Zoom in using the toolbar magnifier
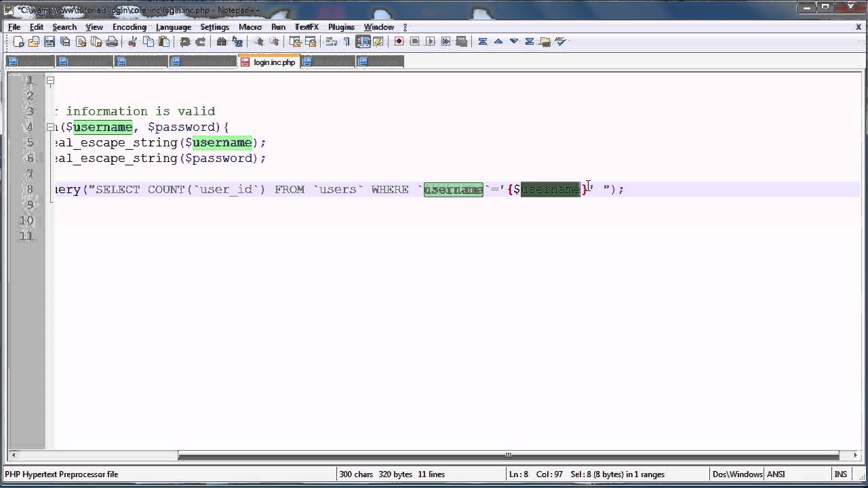The width and height of the screenshot is (868, 488). click(258, 41)
